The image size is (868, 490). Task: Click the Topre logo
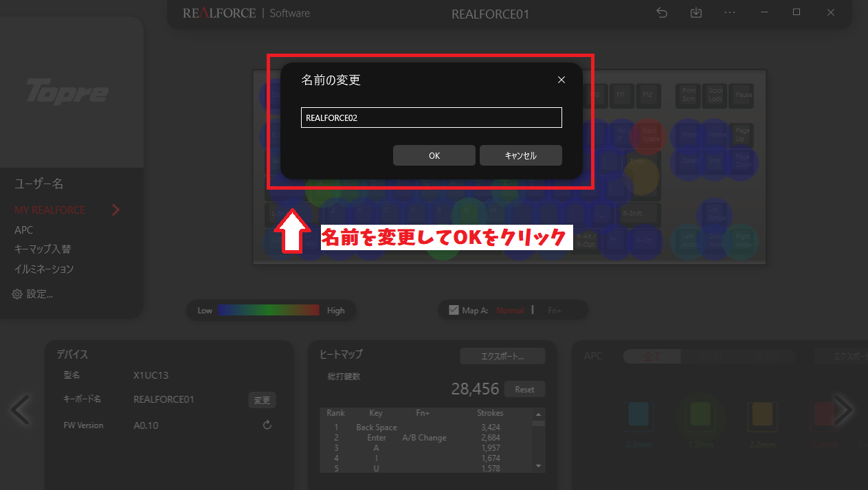point(67,91)
